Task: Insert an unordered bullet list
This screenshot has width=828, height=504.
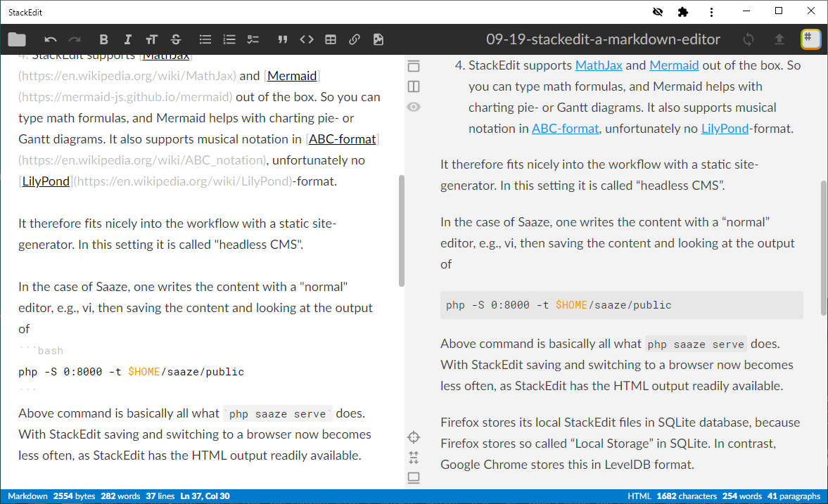Action: (x=205, y=39)
